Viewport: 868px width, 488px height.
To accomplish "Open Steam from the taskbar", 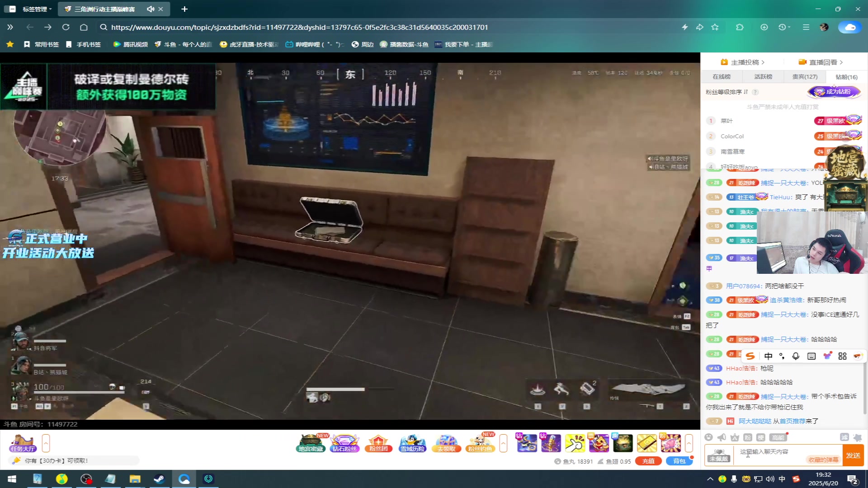I will pos(159,479).
